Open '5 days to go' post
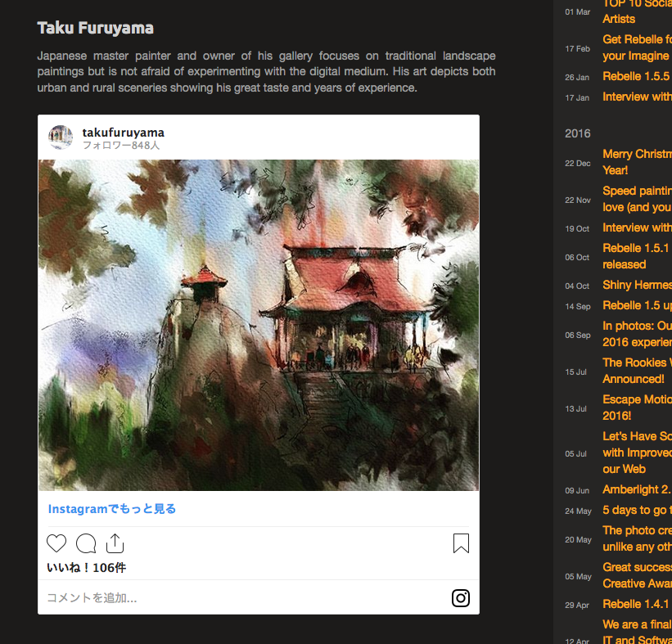The height and width of the screenshot is (644, 672). click(x=637, y=510)
